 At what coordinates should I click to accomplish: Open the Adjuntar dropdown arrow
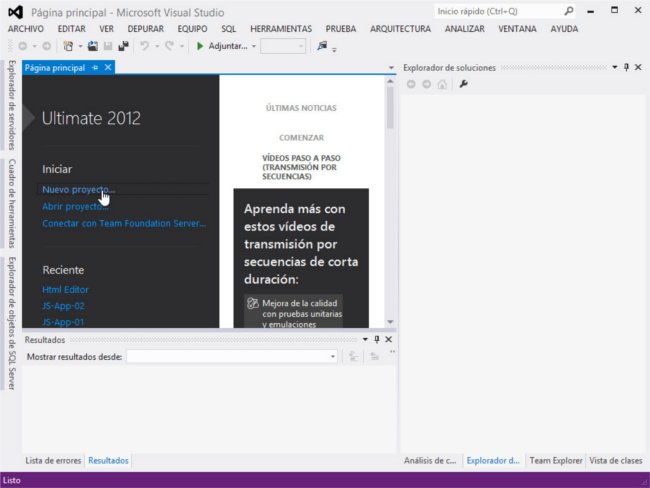click(254, 46)
